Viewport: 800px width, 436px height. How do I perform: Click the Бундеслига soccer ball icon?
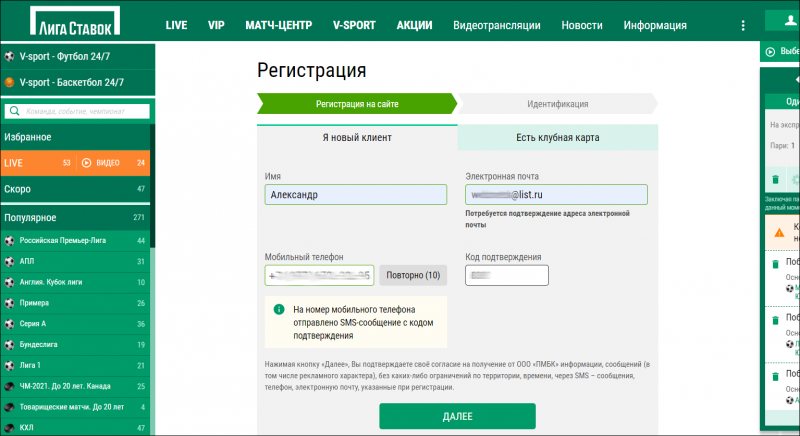[x=9, y=345]
